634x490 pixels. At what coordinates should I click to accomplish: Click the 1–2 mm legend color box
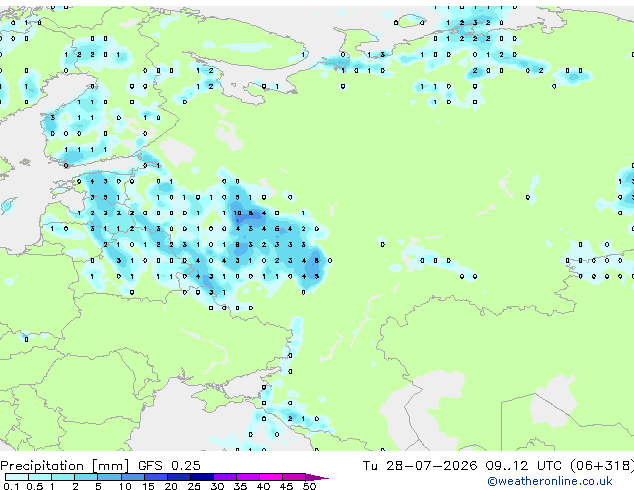[x=63, y=477]
